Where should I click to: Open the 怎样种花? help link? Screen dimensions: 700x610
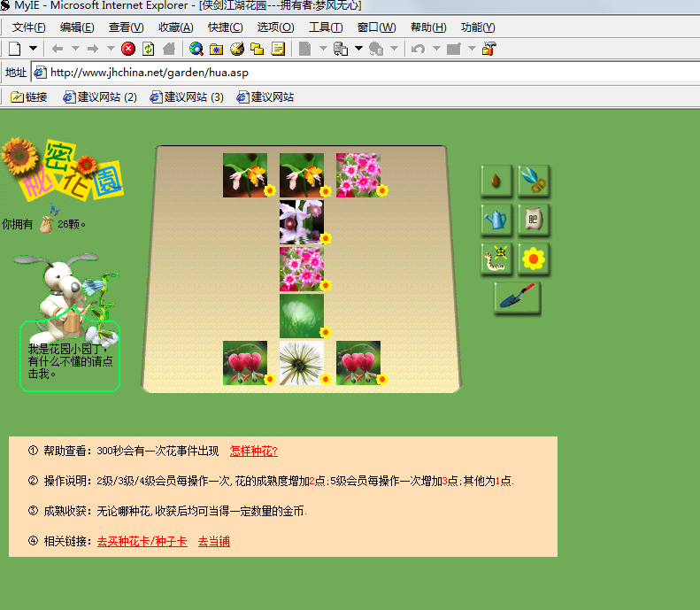[x=254, y=451]
